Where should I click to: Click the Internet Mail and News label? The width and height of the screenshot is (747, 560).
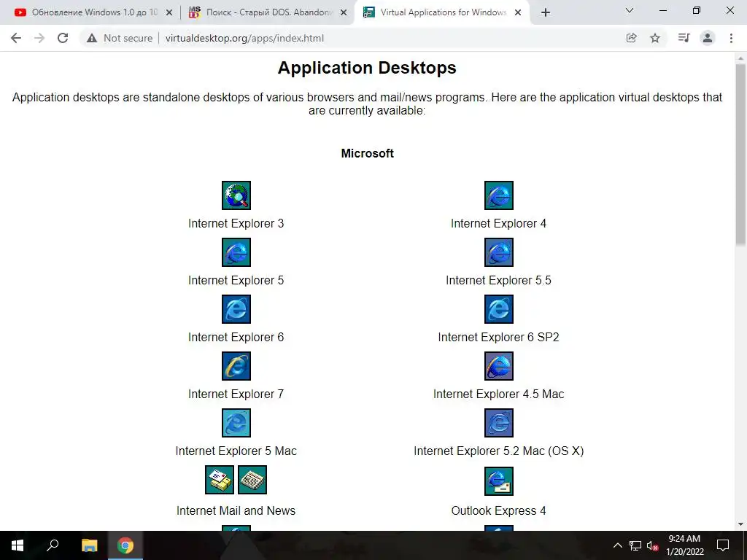(236, 510)
